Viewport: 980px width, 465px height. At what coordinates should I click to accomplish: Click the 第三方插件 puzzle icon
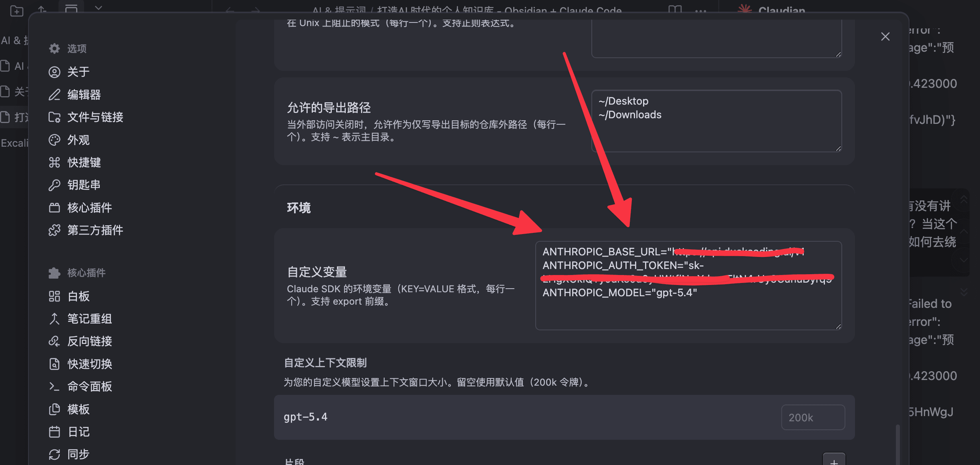[x=54, y=230]
